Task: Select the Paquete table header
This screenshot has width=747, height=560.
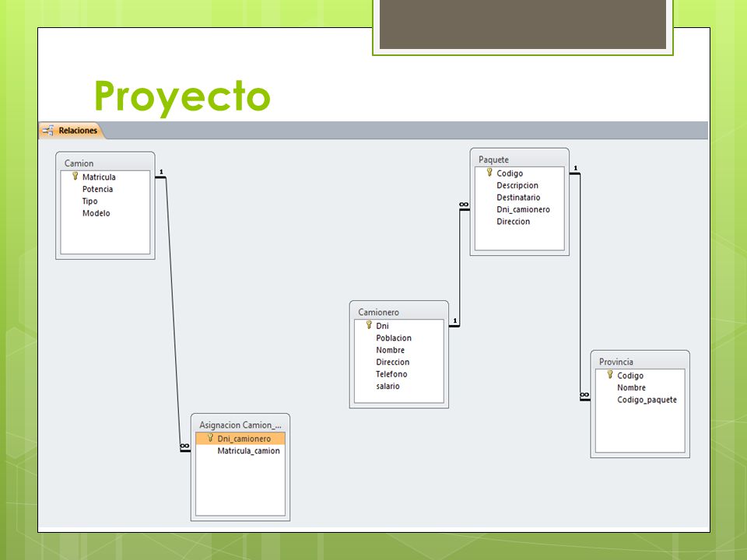Action: [519, 159]
